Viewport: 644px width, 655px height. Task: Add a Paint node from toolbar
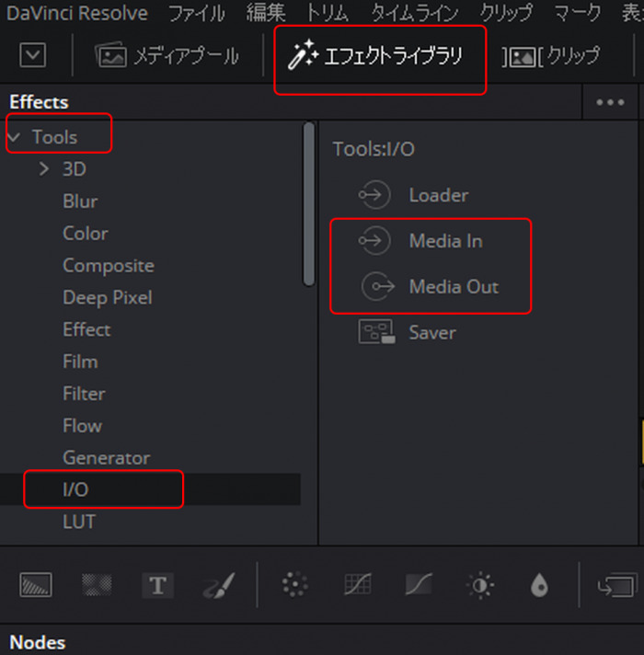pyautogui.click(x=219, y=585)
